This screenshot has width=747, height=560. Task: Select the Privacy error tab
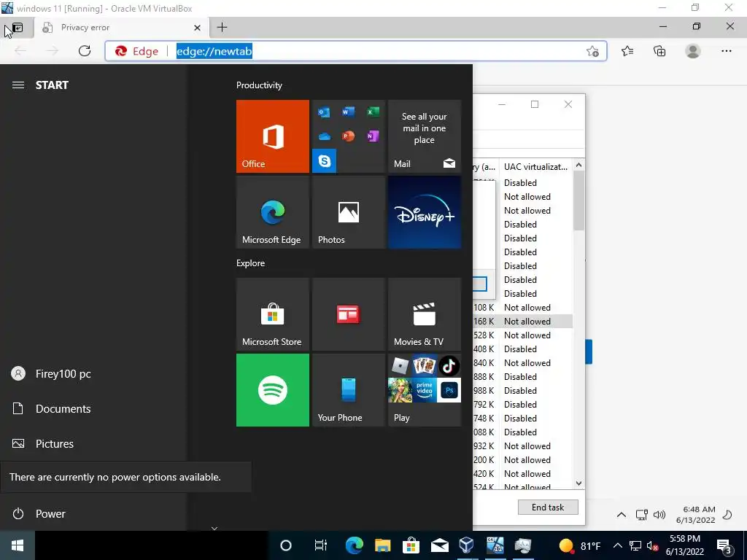pyautogui.click(x=122, y=28)
